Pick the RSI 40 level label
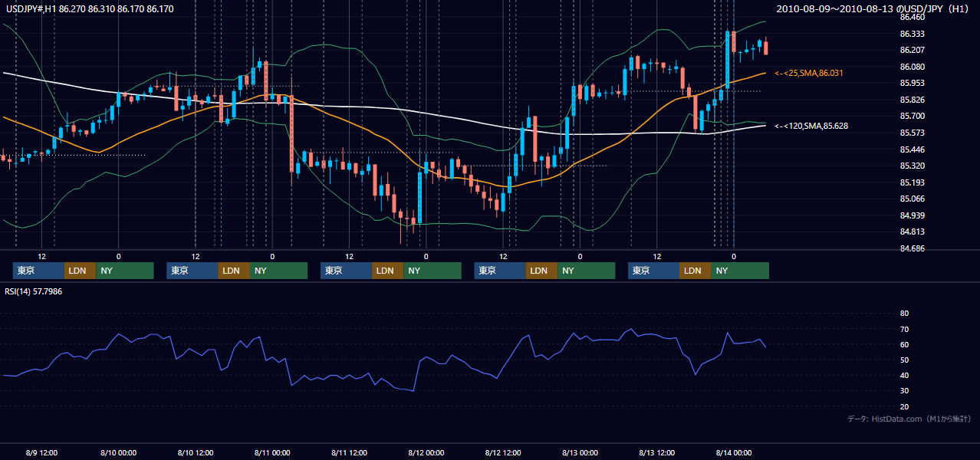 click(x=904, y=375)
